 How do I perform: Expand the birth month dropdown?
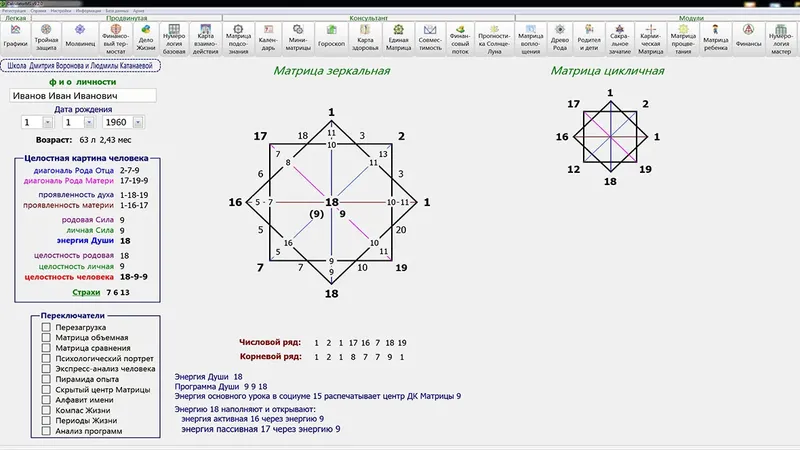[89, 122]
